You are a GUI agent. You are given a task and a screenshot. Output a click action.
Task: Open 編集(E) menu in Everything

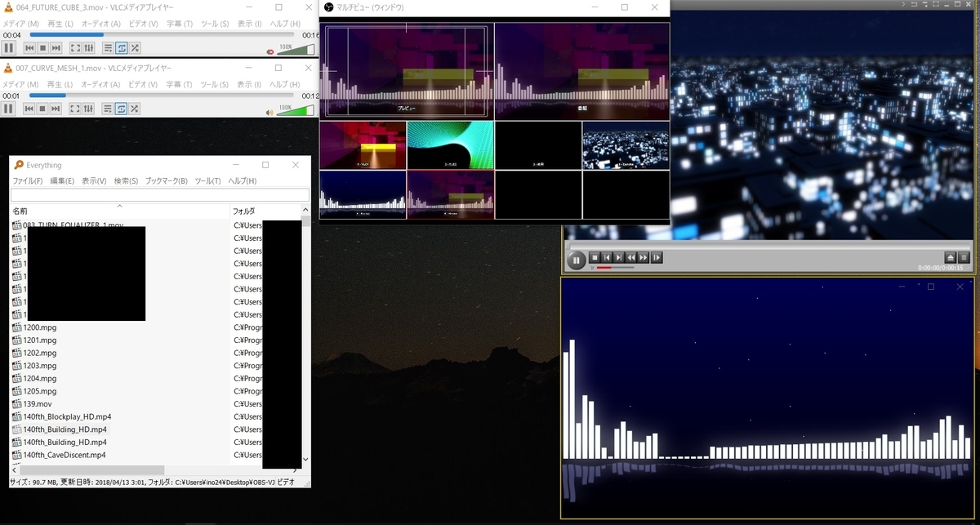tap(62, 180)
